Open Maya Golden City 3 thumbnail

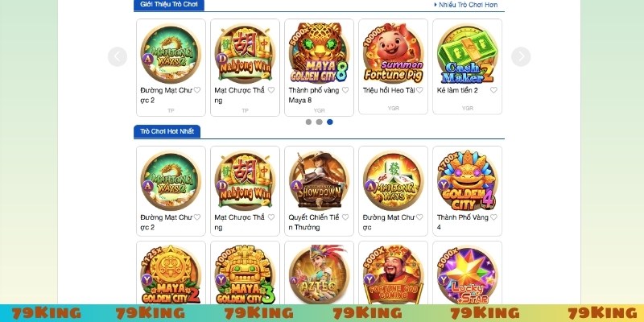click(x=245, y=275)
